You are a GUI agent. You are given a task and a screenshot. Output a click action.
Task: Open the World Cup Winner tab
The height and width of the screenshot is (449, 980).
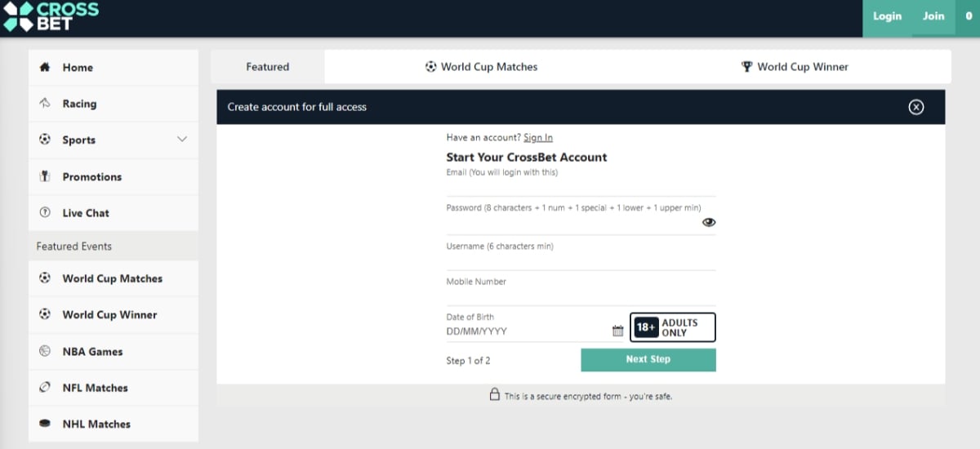(x=795, y=67)
